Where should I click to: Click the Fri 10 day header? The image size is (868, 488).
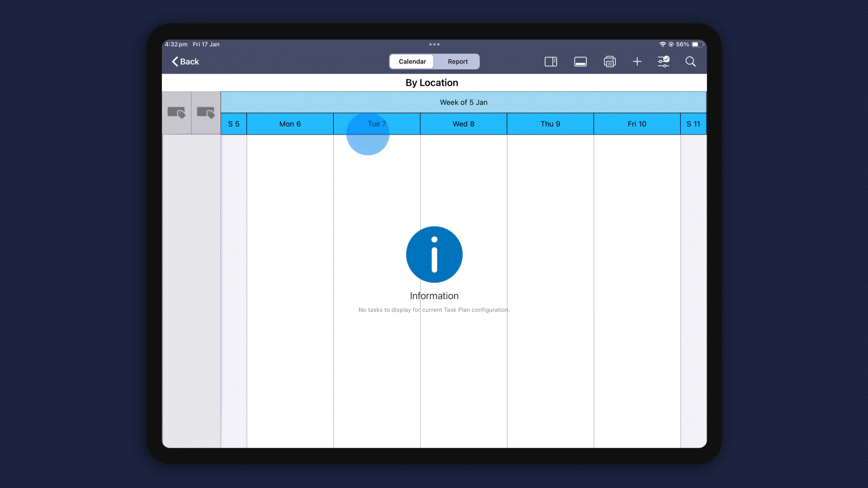(637, 124)
